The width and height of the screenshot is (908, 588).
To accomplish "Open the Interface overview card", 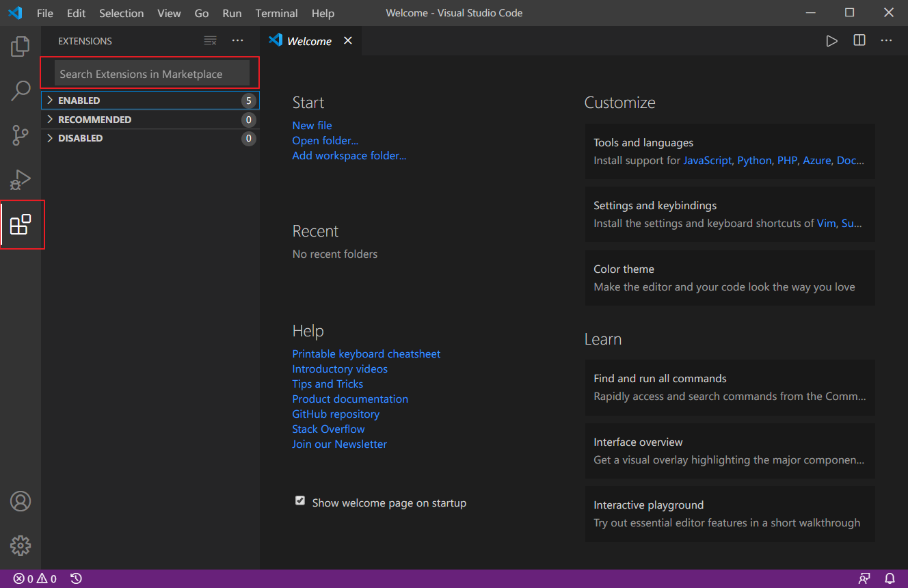I will pos(730,451).
